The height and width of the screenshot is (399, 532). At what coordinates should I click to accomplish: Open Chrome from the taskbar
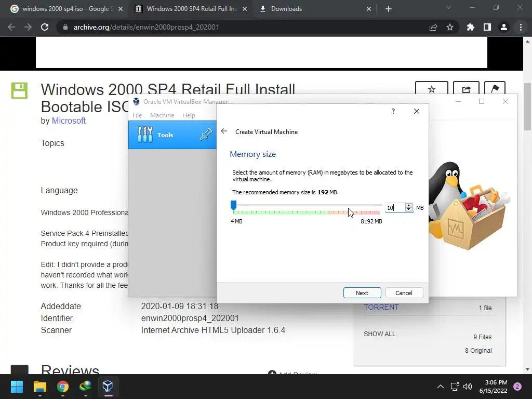[x=62, y=386]
